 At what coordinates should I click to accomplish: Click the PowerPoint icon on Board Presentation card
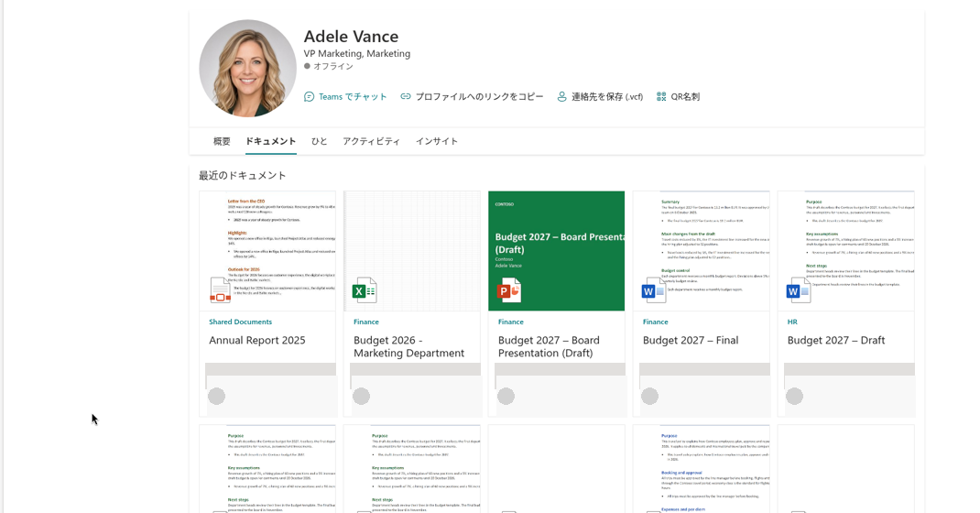508,289
